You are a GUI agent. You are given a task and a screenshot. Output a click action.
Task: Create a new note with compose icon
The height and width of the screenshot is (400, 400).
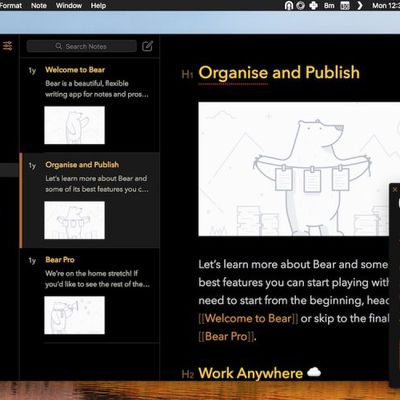(147, 46)
